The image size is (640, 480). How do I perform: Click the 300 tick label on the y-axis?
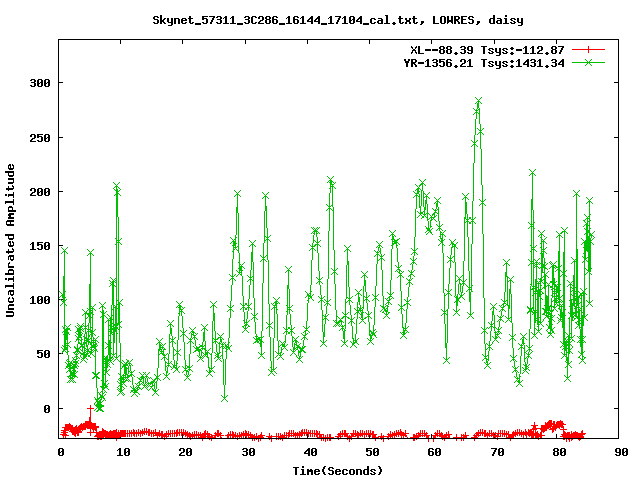(40, 83)
